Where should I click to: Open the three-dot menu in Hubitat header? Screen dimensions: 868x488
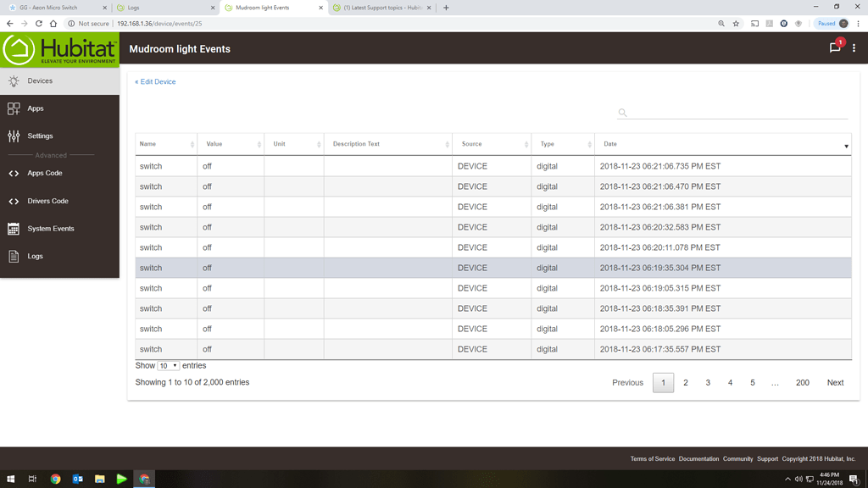pos(854,48)
